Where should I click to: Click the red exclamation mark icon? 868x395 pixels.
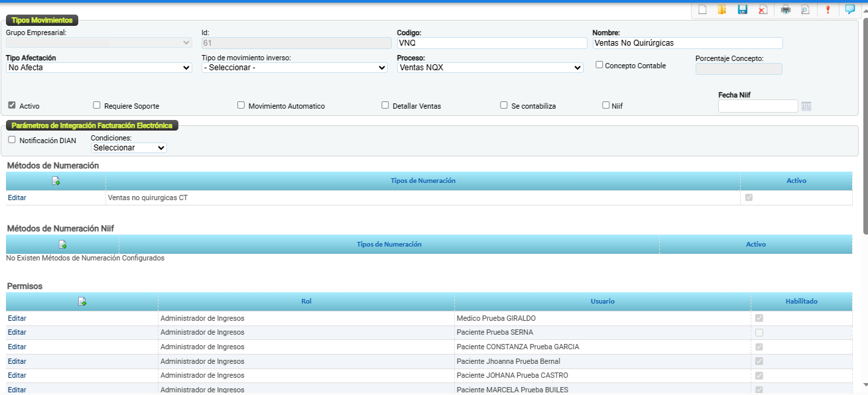click(x=828, y=9)
